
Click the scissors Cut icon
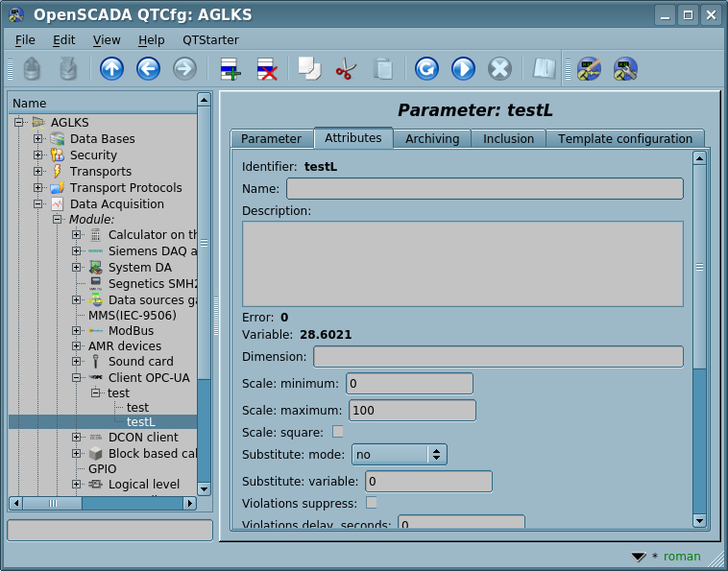point(346,69)
